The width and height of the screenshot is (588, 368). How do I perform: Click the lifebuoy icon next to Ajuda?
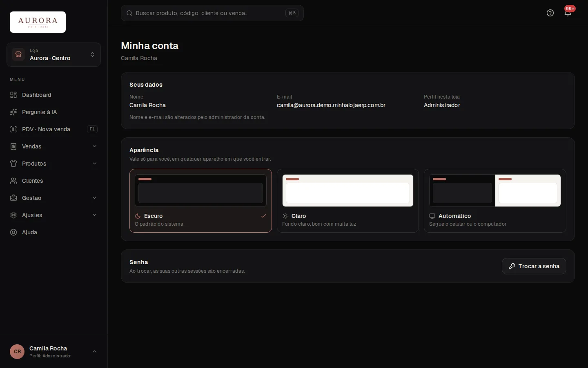coord(13,232)
